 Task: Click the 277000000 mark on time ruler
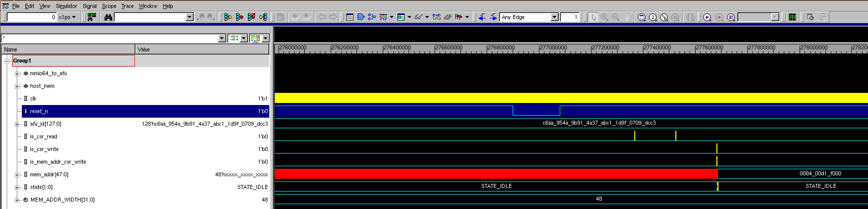pos(553,48)
